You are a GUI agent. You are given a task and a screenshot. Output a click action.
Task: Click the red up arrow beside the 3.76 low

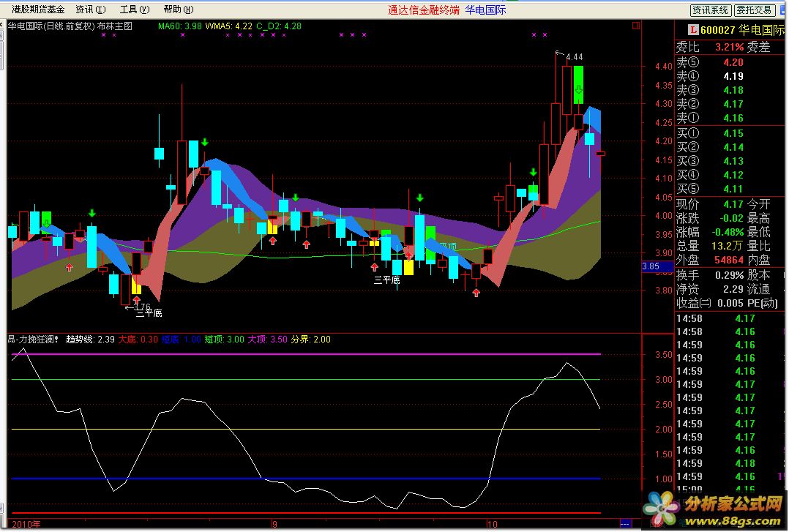(x=136, y=301)
